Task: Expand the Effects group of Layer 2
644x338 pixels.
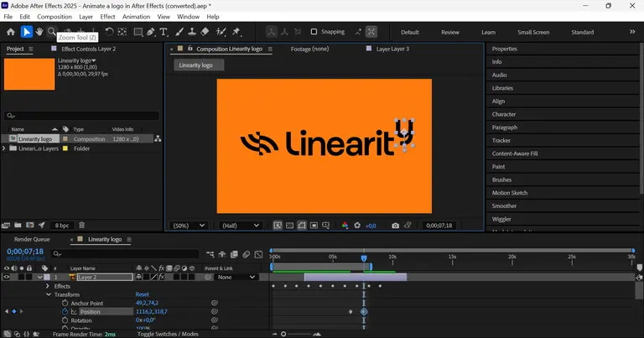Action: (x=48, y=286)
